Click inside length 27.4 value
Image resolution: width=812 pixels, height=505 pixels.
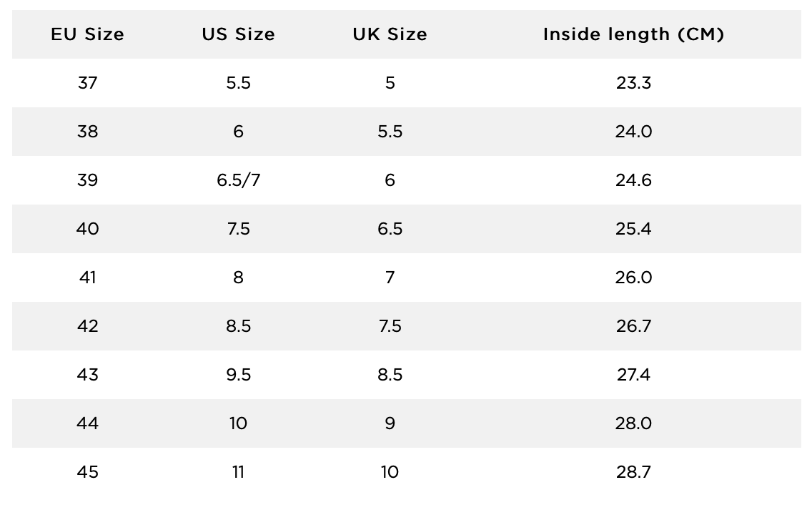point(633,375)
